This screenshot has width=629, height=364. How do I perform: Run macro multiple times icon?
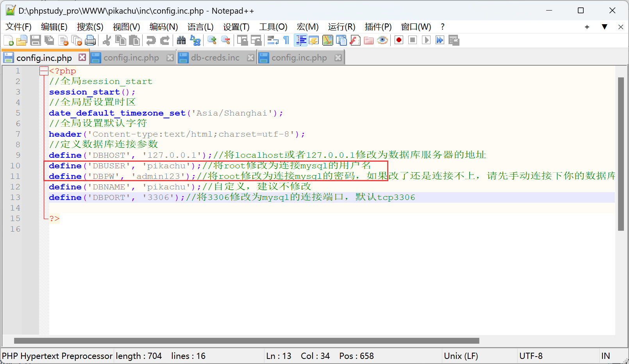440,40
